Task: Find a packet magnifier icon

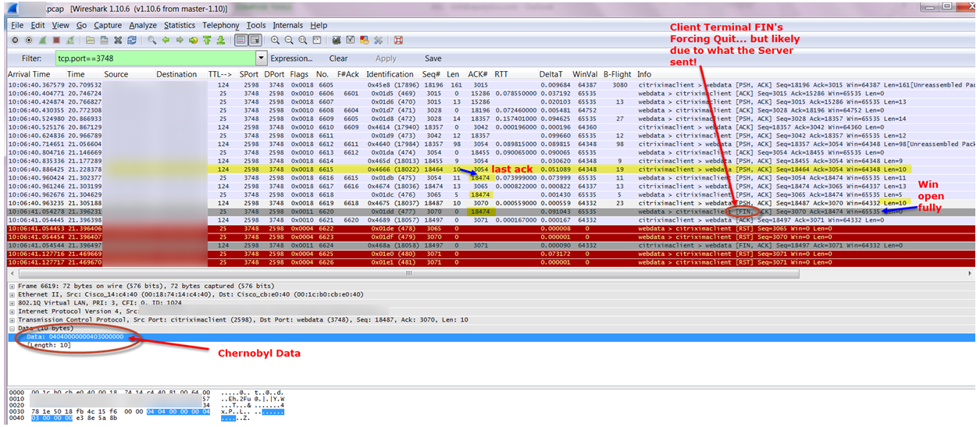Action: coord(151,40)
